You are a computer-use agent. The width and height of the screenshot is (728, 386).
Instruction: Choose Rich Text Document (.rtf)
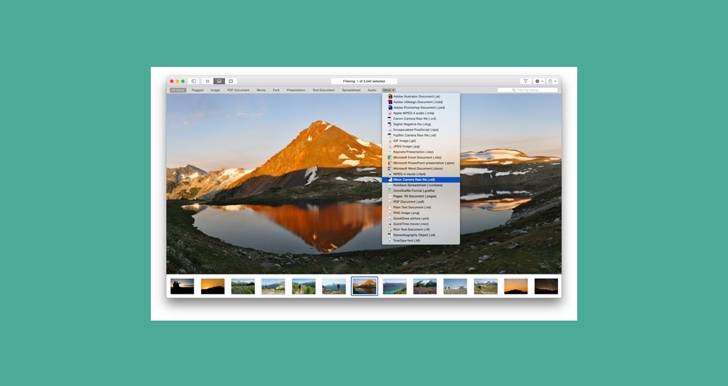(421, 229)
